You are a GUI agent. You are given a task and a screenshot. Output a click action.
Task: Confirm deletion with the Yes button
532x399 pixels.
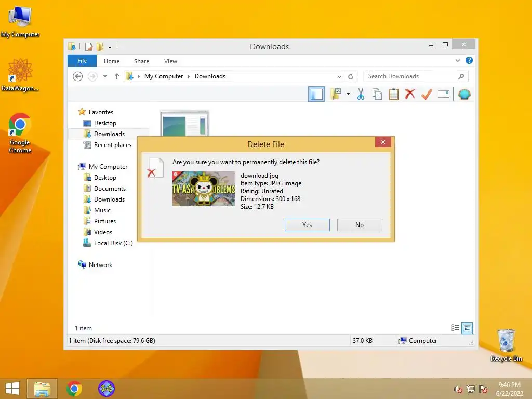pos(307,225)
